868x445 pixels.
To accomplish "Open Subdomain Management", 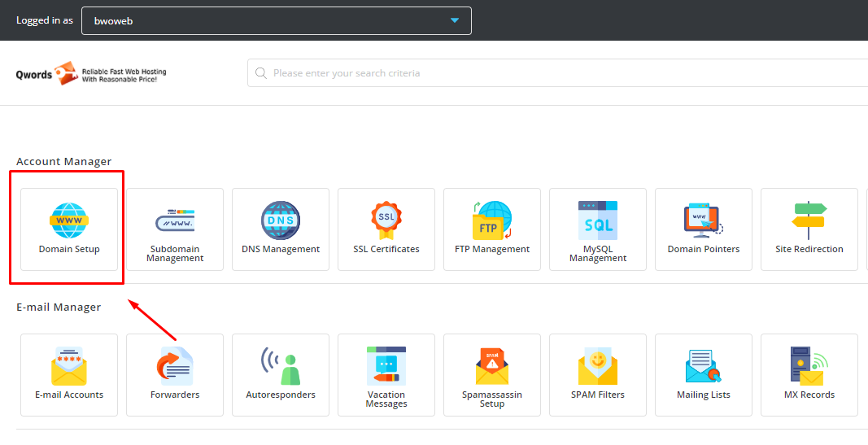I will [x=175, y=229].
